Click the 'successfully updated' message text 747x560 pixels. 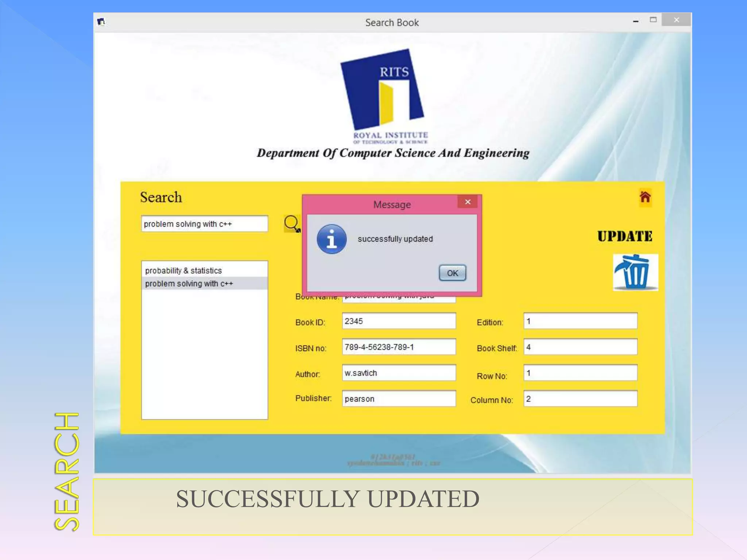[395, 239]
